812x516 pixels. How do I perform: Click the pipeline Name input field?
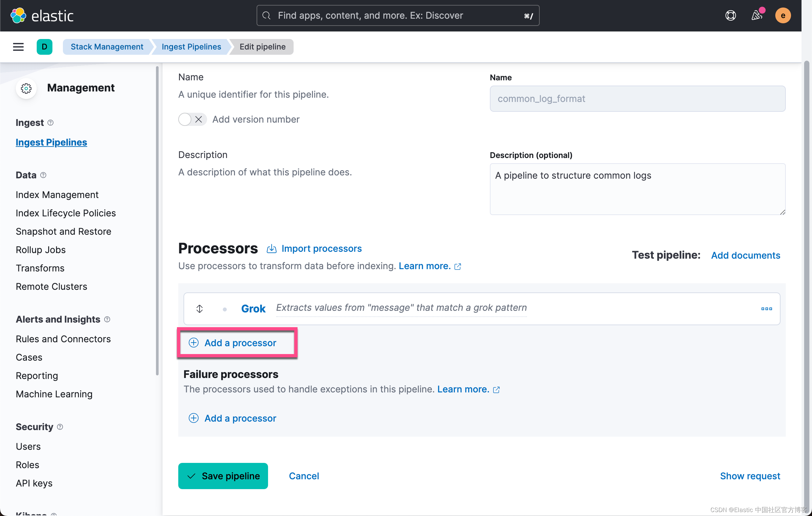pos(637,98)
